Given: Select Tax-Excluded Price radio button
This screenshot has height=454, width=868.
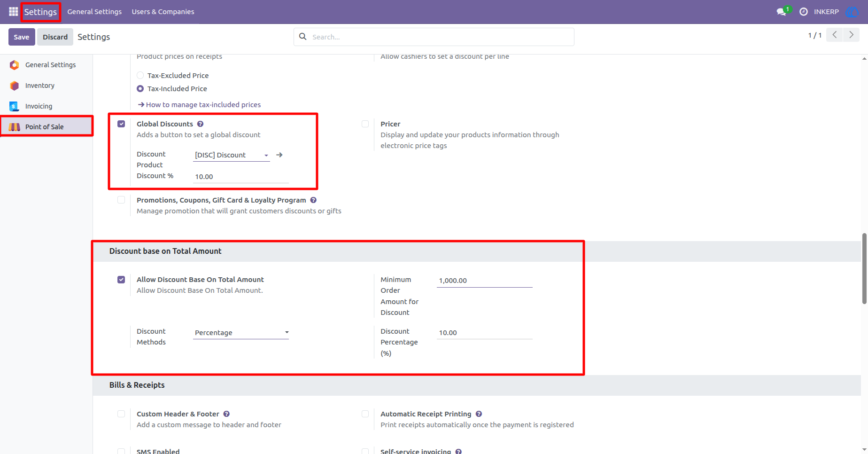Looking at the screenshot, I should coord(140,75).
